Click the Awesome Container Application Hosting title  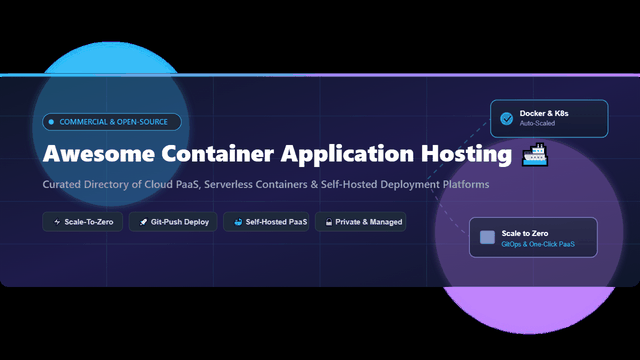278,154
